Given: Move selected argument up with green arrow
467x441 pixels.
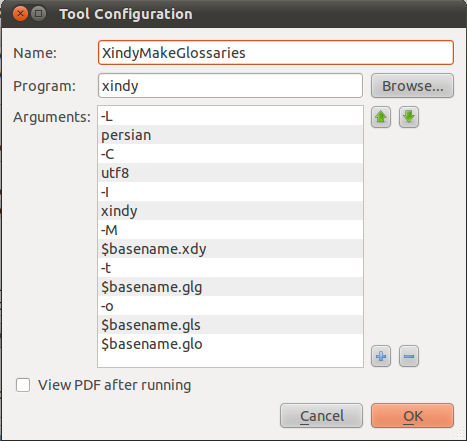Looking at the screenshot, I should click(381, 117).
